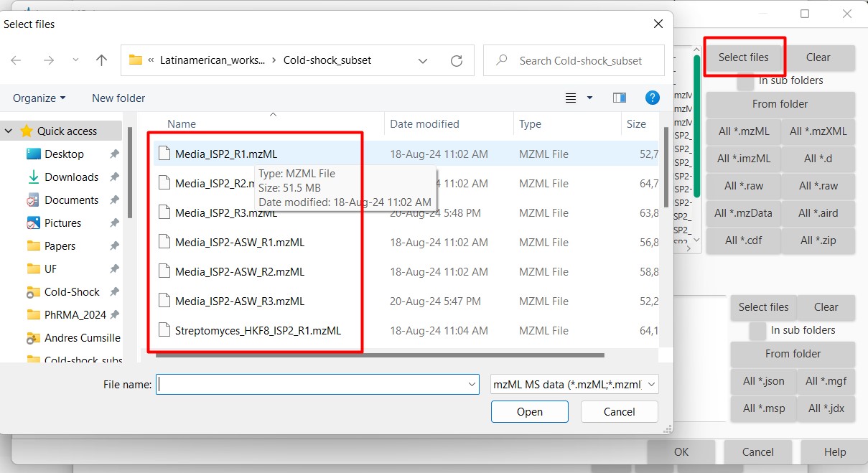Open the Organize menu
The width and height of the screenshot is (868, 473).
tap(39, 98)
